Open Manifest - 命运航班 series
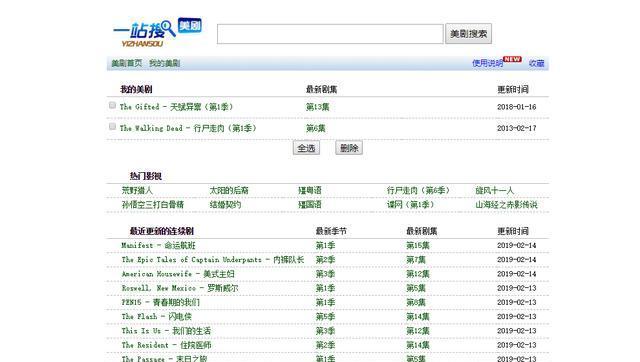Viewport: 640px width, 362px height. 158,246
